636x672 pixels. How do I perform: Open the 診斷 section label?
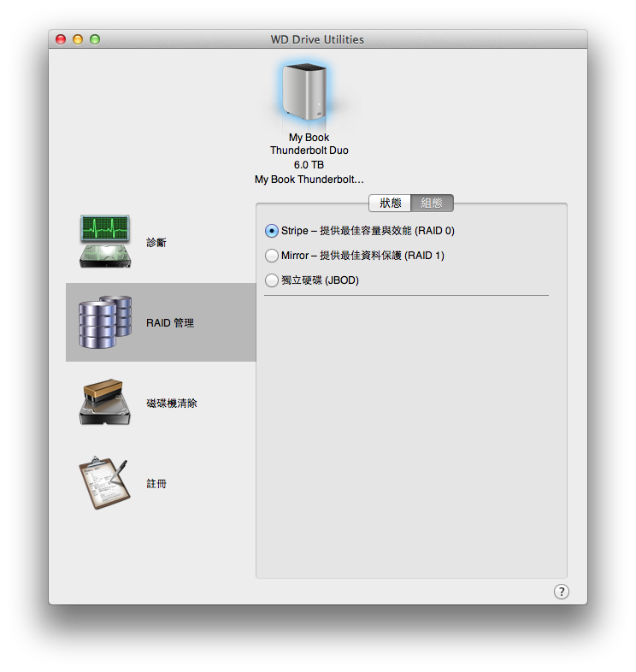point(156,243)
